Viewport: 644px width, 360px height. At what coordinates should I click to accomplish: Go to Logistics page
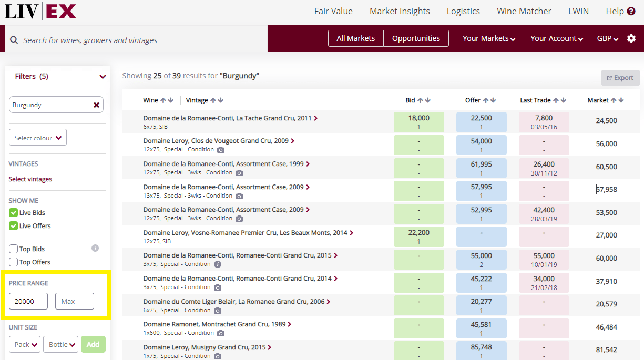(x=463, y=11)
